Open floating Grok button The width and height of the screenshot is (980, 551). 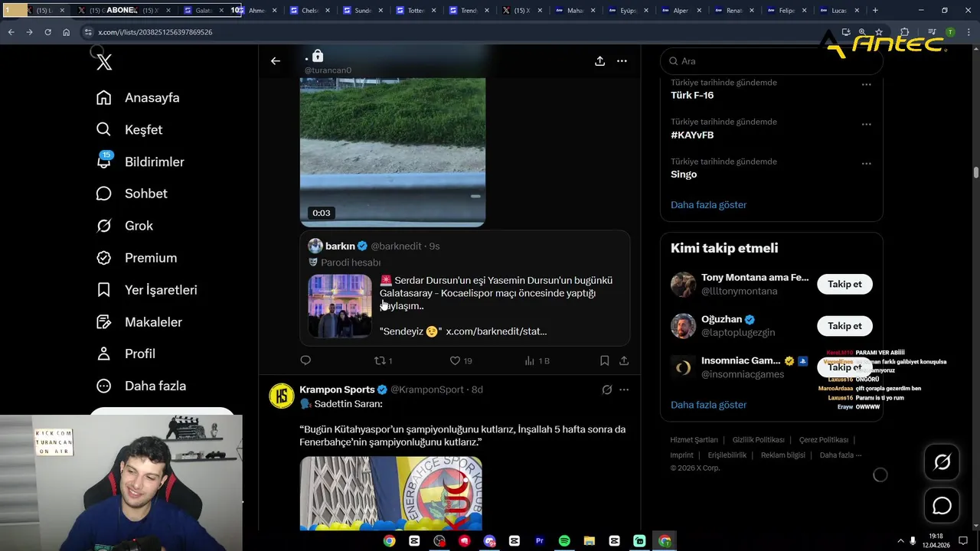point(942,462)
